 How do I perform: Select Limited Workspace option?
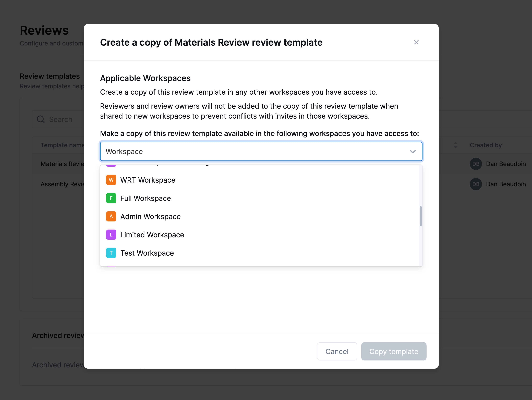[260, 235]
